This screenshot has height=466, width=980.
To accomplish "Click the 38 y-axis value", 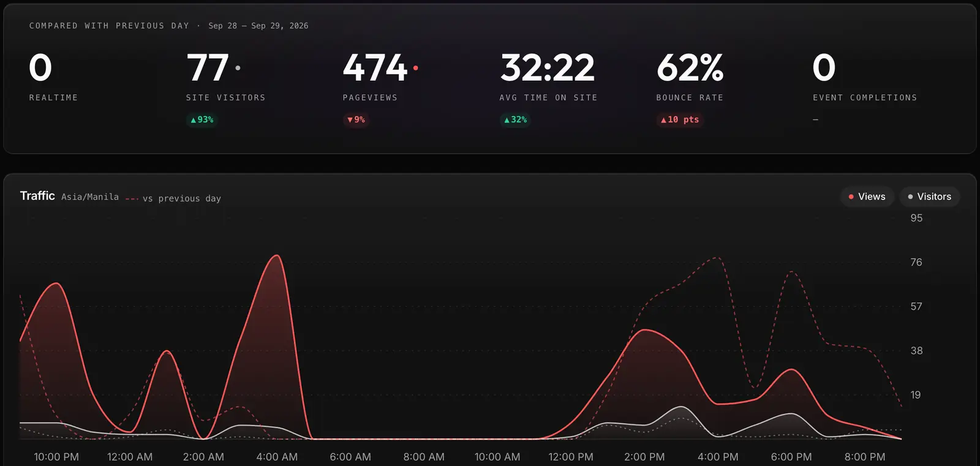I will coord(916,351).
